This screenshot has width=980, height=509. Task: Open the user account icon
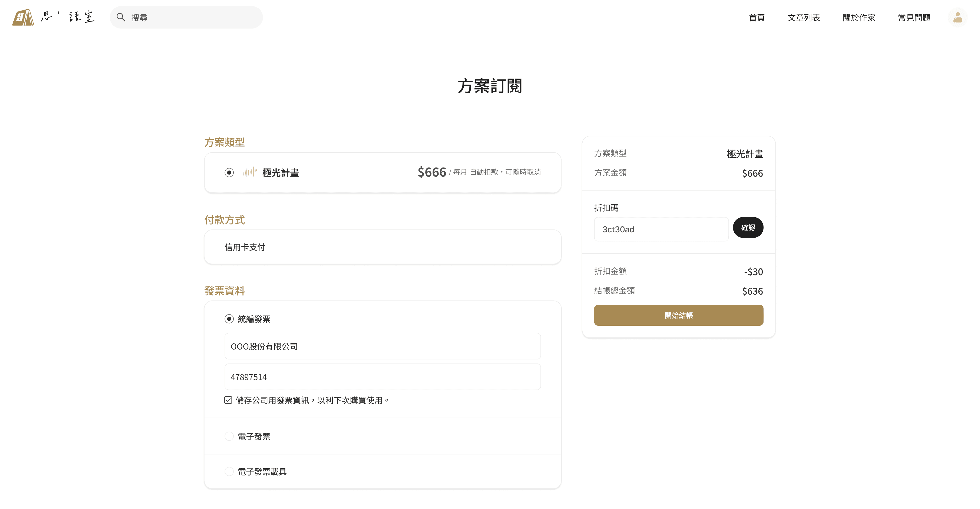(958, 17)
